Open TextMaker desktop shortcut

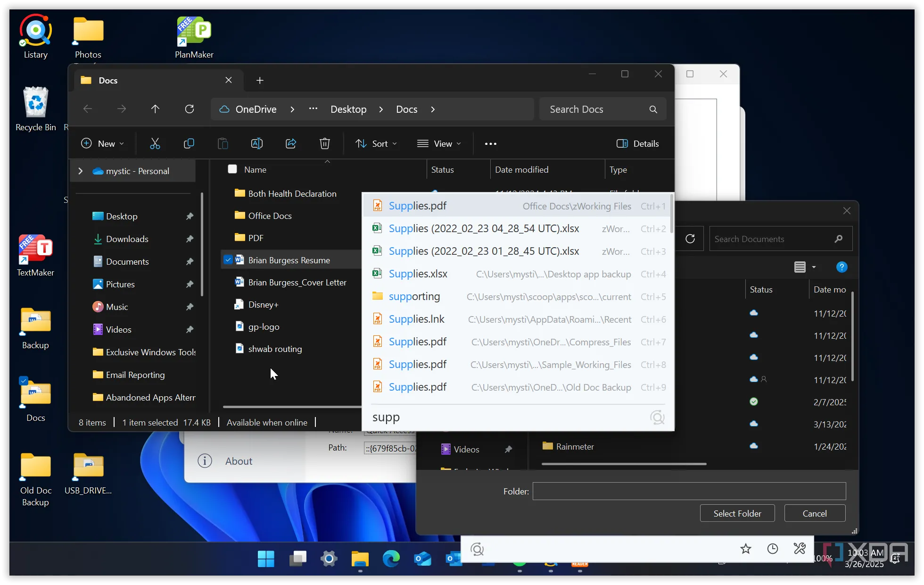[36, 255]
